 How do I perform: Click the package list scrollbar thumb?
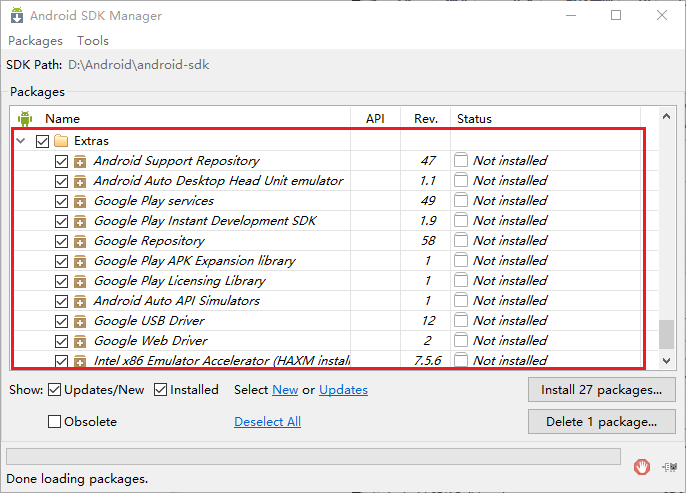666,335
